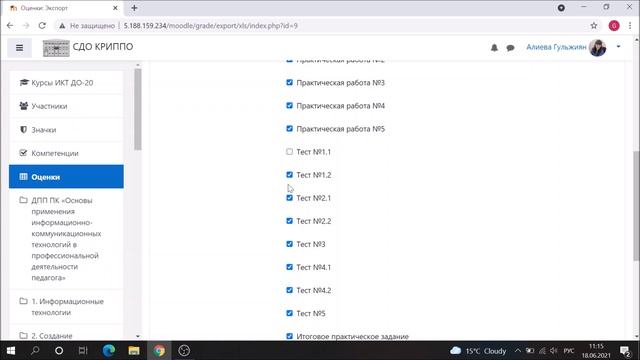Uncheck Практическая работа №3
Screen dimensions: 640x360
[x=289, y=82]
